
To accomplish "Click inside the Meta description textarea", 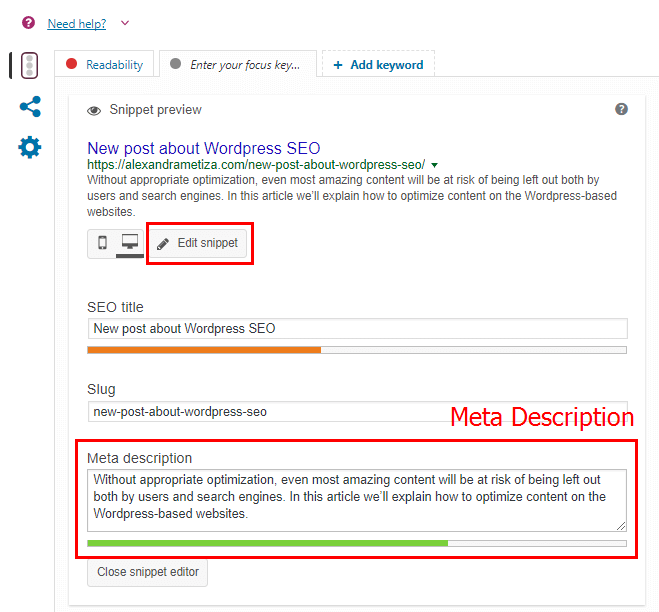I will pos(357,500).
